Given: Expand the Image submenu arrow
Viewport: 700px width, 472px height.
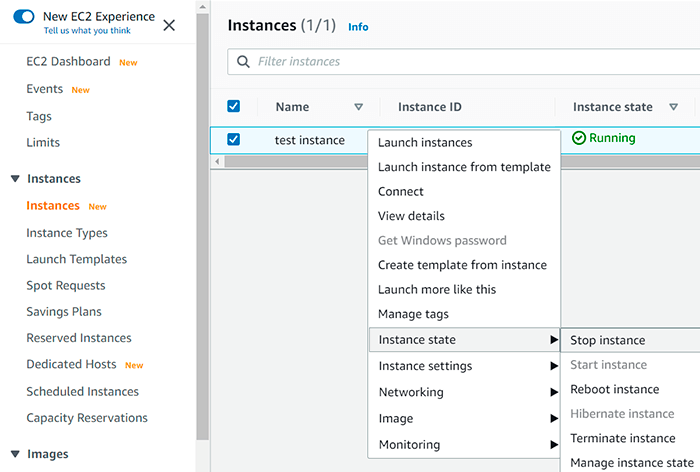Looking at the screenshot, I should [x=554, y=418].
